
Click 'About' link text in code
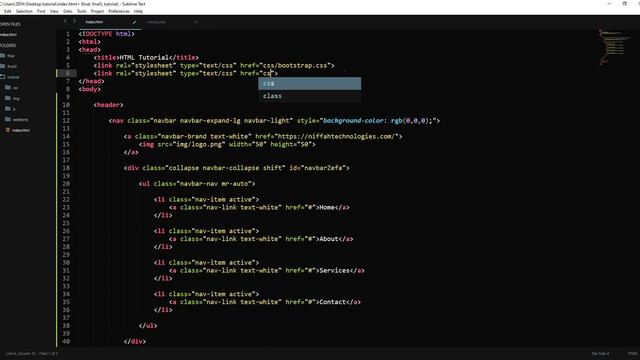click(x=329, y=239)
